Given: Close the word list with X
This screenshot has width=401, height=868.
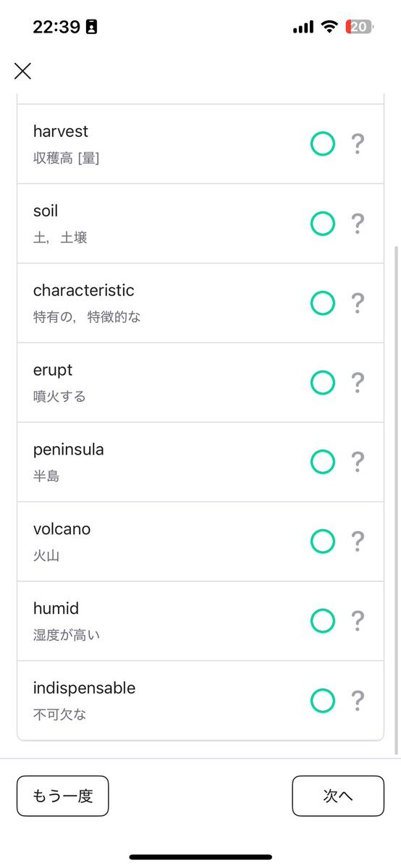Looking at the screenshot, I should coord(22,71).
